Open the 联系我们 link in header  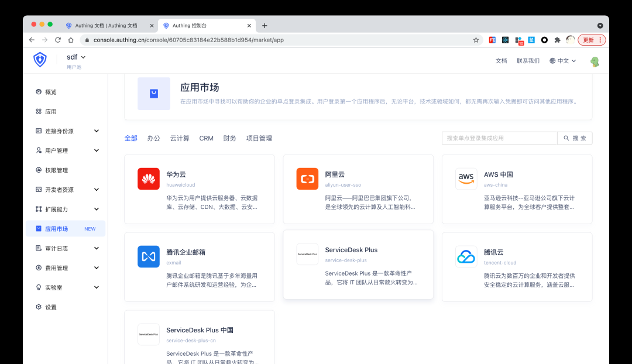click(528, 60)
